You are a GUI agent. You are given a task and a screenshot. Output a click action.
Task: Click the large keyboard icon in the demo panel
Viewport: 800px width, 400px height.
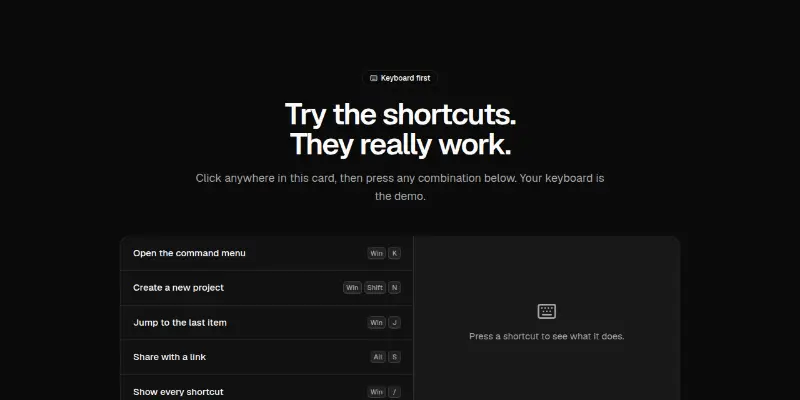[546, 311]
